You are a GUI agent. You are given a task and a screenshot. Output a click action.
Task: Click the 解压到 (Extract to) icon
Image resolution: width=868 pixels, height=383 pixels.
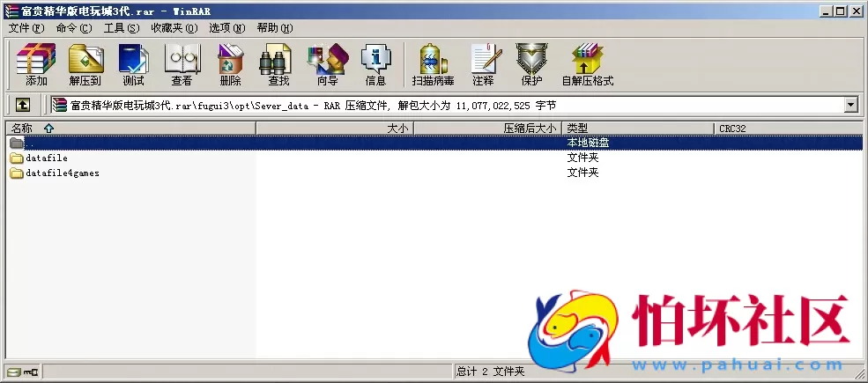coord(85,65)
